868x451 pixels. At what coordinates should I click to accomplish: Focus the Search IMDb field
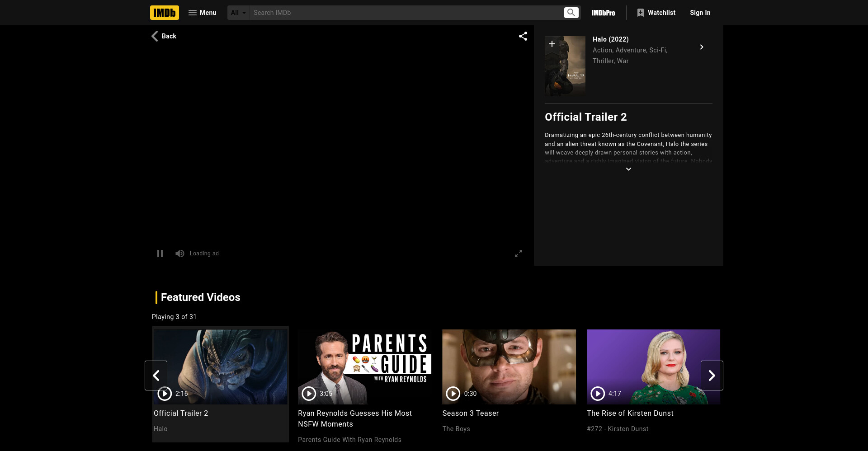(406, 13)
